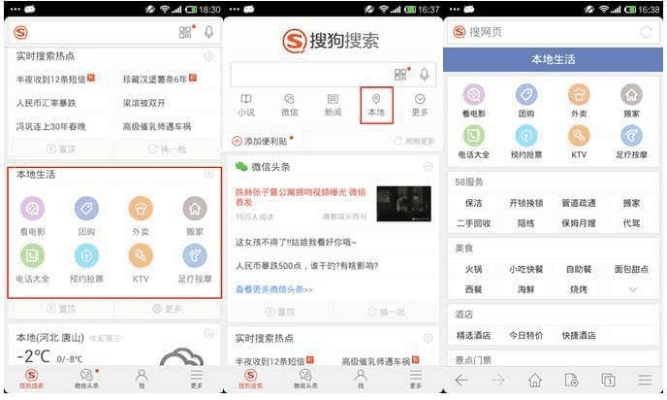
Task: Tap 换一批 under left screen's 实时搜索热点
Action: coord(168,149)
